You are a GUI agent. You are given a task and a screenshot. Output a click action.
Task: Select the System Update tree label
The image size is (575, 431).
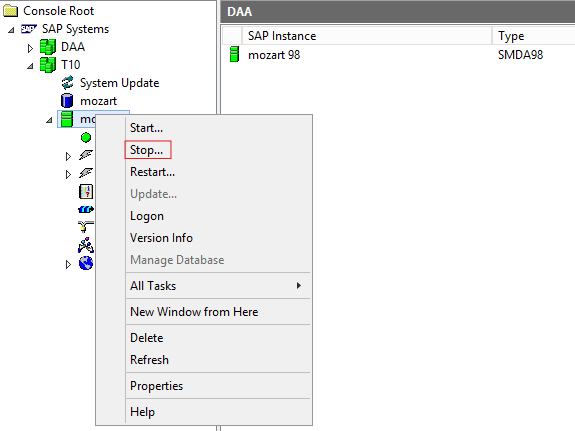[x=120, y=83]
